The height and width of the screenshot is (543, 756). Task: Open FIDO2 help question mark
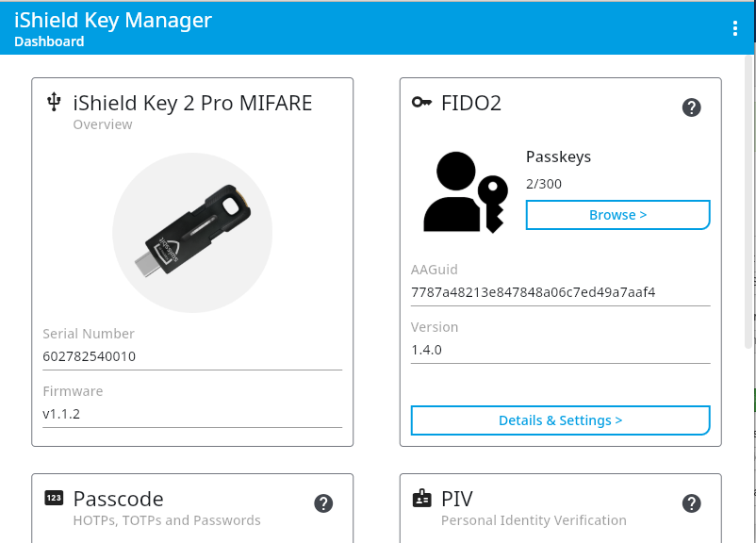[691, 107]
